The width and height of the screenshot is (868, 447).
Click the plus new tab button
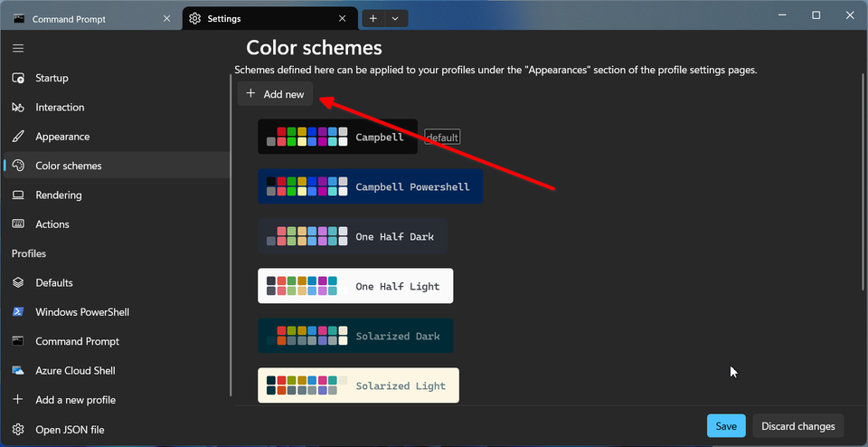[373, 18]
